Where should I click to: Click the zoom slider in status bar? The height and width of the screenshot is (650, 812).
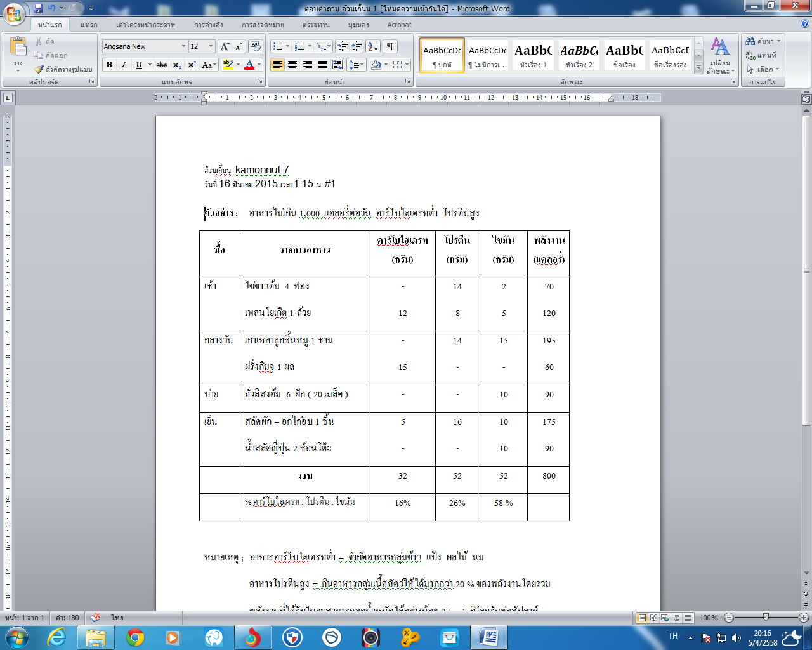click(766, 618)
